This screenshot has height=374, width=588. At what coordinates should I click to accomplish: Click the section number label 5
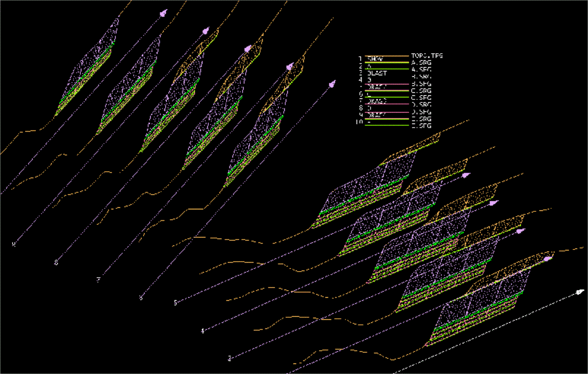(x=175, y=302)
